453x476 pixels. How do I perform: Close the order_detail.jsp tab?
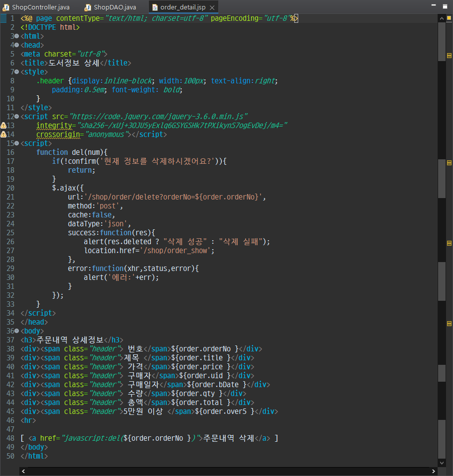[212, 7]
